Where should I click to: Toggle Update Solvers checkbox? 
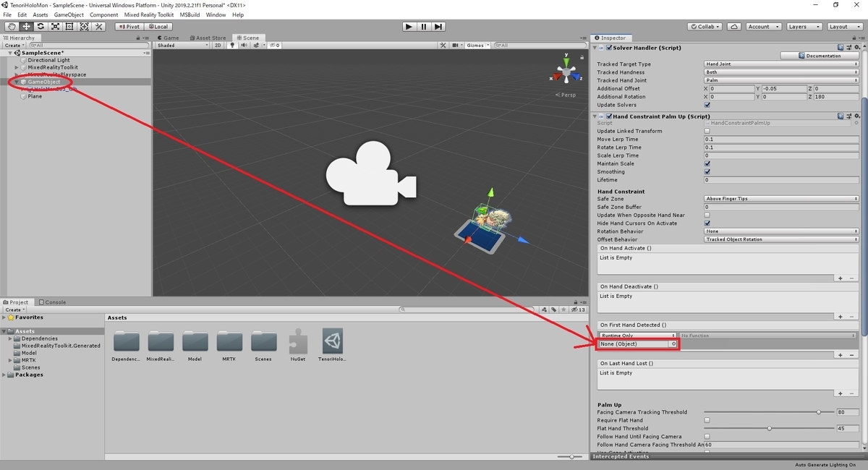coord(707,105)
